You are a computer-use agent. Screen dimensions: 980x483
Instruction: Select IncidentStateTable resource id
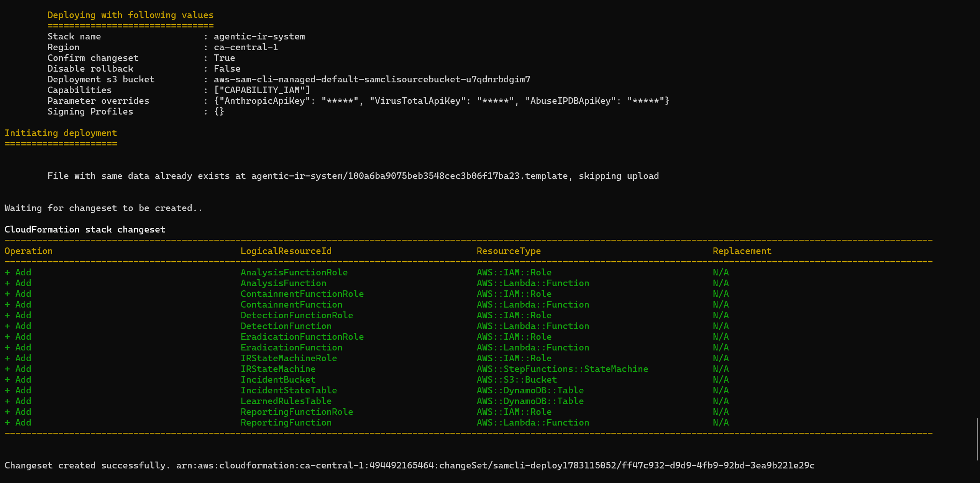coord(289,390)
